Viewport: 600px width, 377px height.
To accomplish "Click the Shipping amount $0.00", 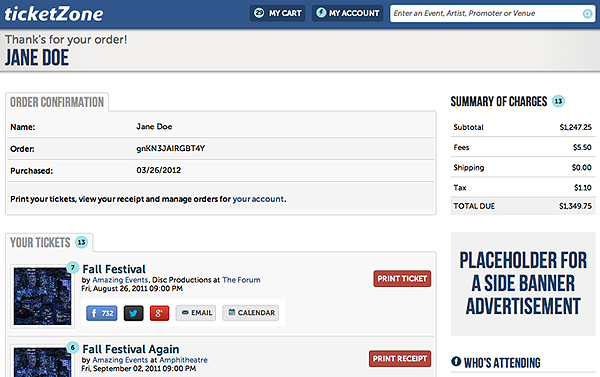I will coord(582,167).
